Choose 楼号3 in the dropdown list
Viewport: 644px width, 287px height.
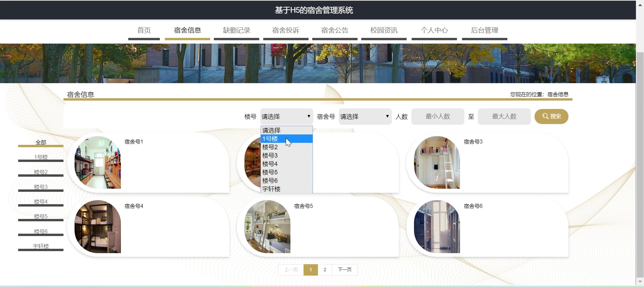coord(287,155)
